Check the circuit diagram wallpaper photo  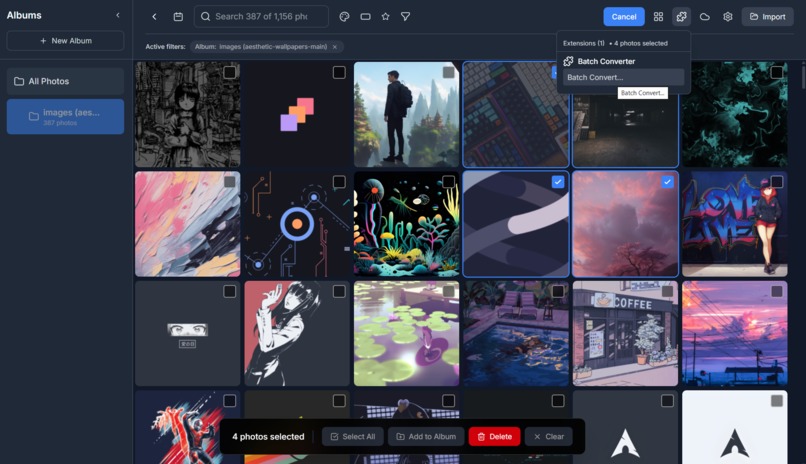click(339, 182)
